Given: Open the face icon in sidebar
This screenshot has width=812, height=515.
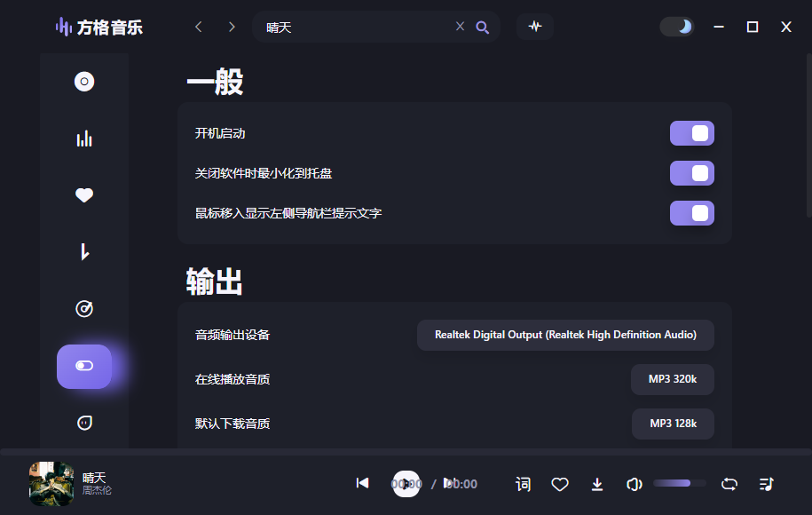Looking at the screenshot, I should pos(84,423).
